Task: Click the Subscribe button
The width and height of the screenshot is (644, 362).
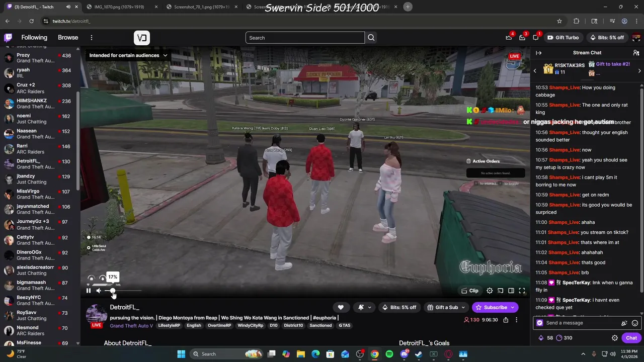Action: click(495, 307)
